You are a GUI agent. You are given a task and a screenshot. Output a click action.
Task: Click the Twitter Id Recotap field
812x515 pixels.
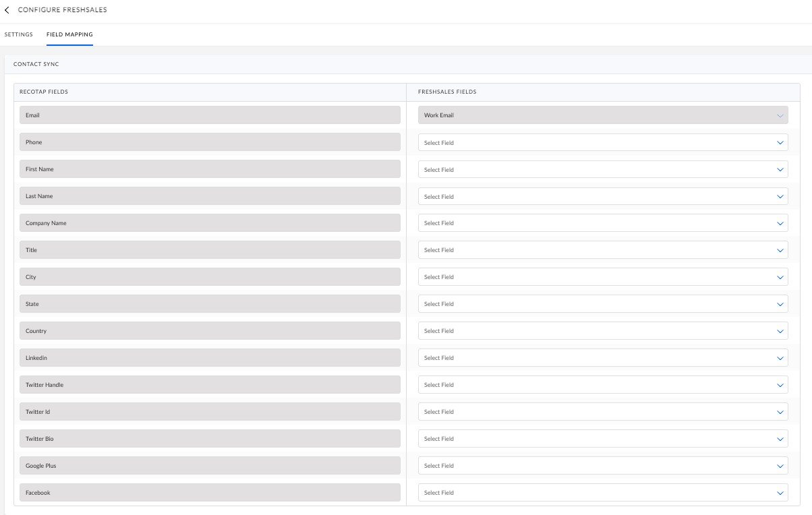210,412
